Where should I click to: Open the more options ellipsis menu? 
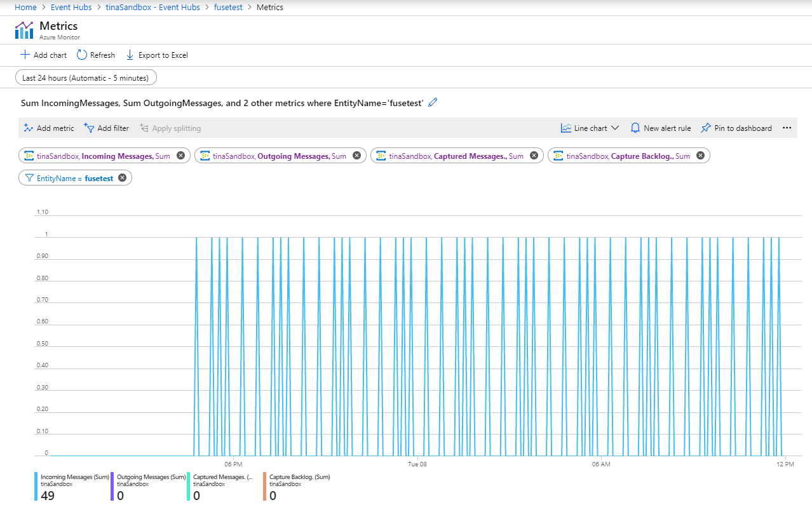[x=787, y=128]
